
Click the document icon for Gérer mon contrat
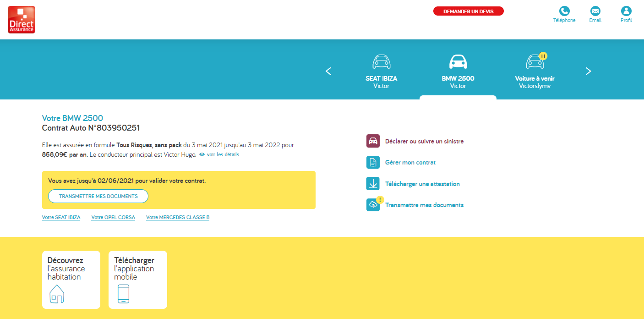(x=373, y=162)
